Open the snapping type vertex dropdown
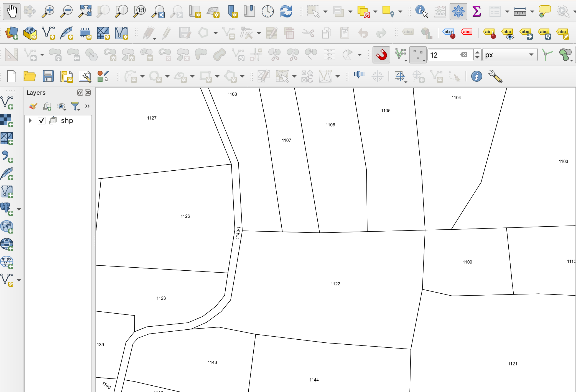This screenshot has height=392, width=576. [x=418, y=55]
